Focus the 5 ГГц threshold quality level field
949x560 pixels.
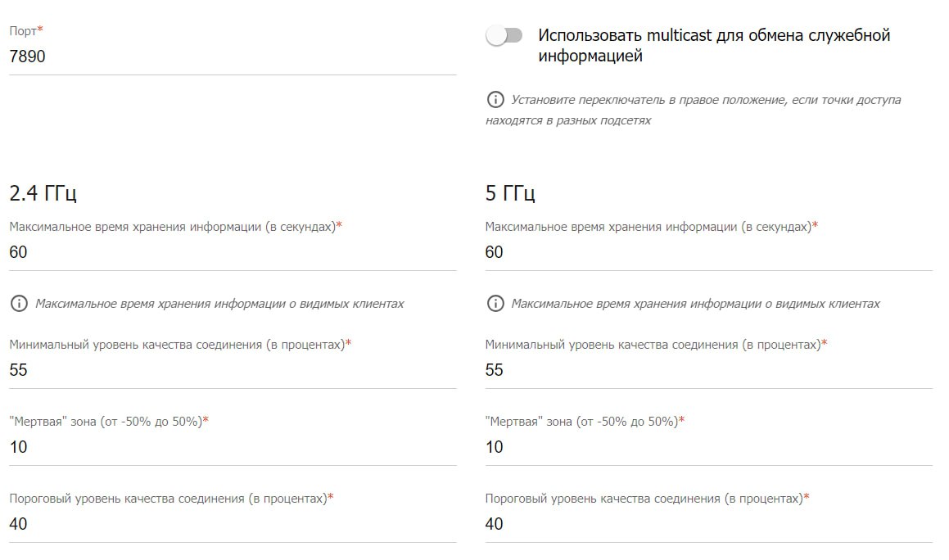pyautogui.click(x=708, y=524)
